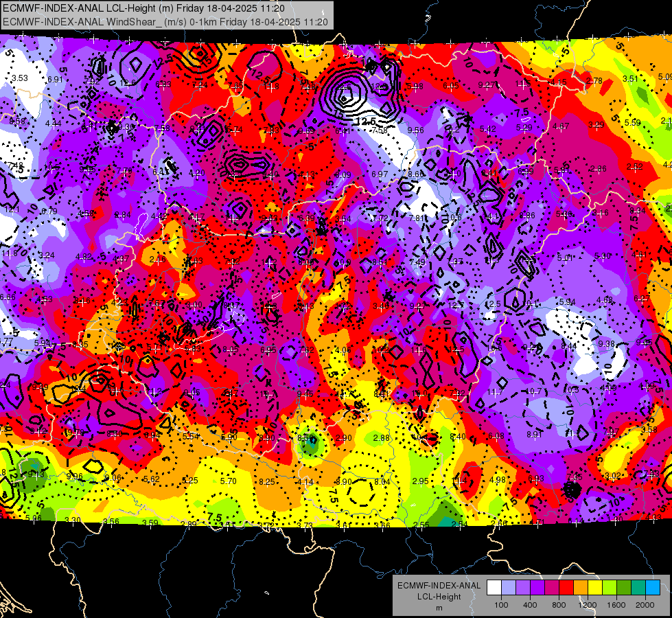Click the wind shear value 5.59

click(633, 123)
